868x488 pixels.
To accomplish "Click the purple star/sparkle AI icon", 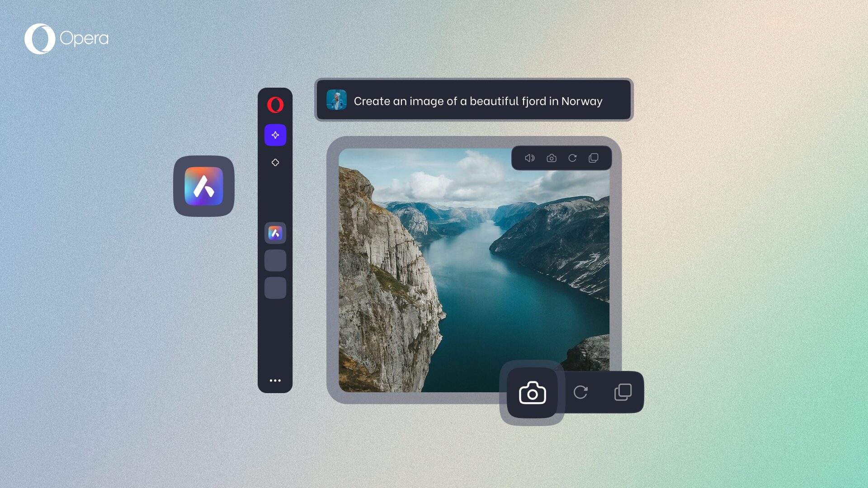I will point(275,135).
